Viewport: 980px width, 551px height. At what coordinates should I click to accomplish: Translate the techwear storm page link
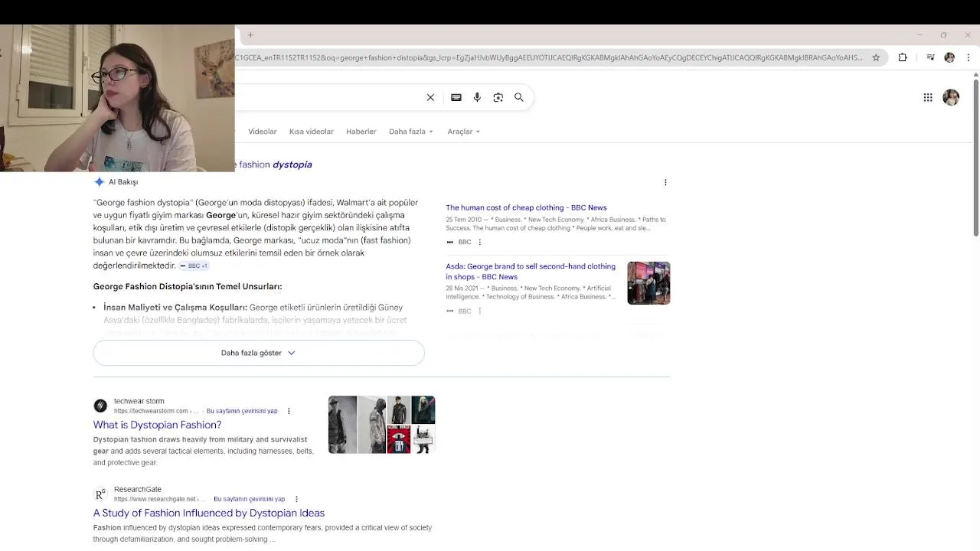click(x=242, y=411)
